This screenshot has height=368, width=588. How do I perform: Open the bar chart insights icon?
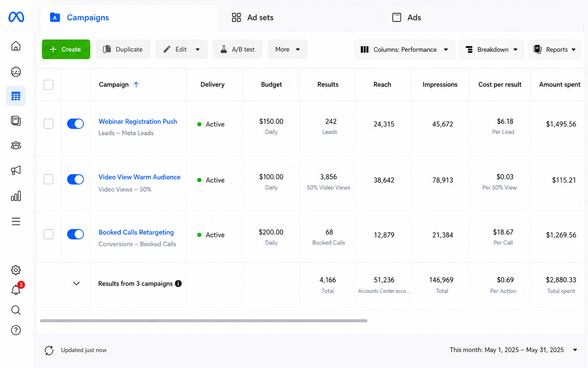(16, 196)
